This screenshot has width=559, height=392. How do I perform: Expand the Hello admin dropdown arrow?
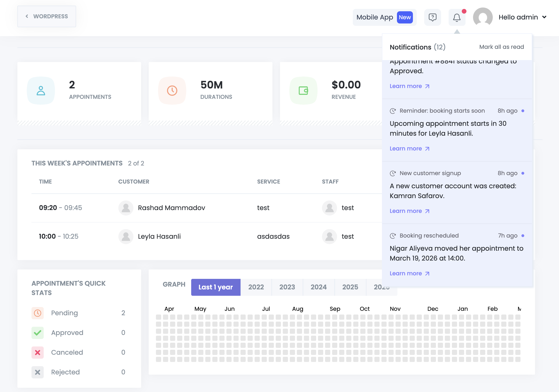(544, 17)
